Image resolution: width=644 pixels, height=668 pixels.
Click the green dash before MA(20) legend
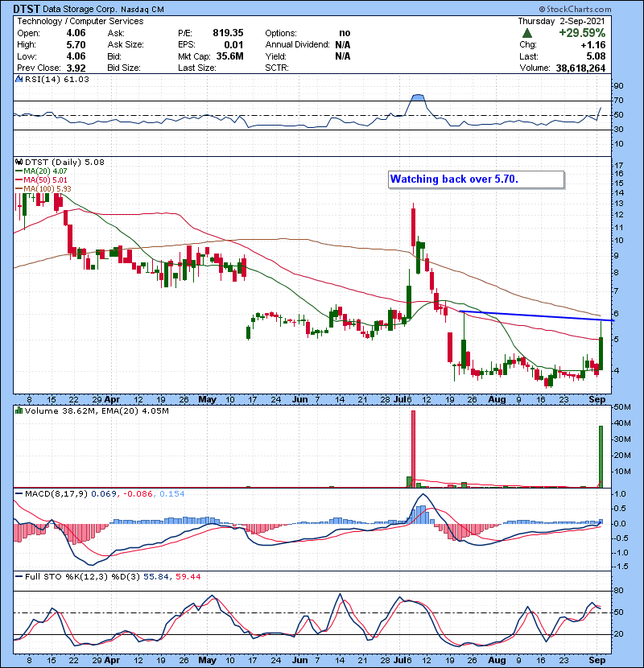[x=19, y=171]
